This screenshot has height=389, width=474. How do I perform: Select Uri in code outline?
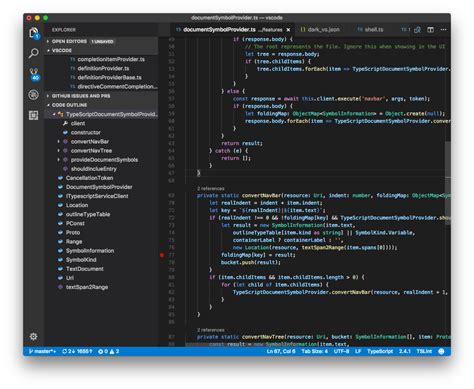pos(70,278)
